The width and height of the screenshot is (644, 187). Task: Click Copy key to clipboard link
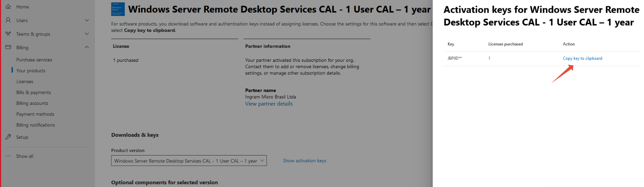pyautogui.click(x=582, y=58)
